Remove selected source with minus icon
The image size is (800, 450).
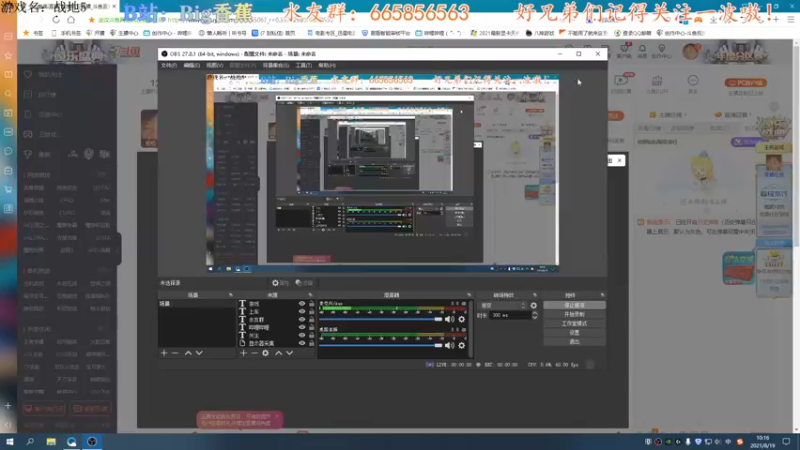pos(254,353)
